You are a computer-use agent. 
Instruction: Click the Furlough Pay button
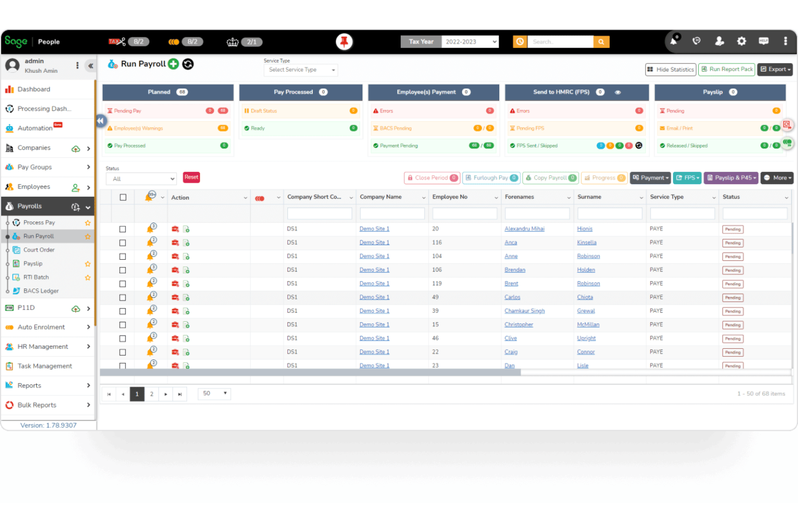click(491, 178)
